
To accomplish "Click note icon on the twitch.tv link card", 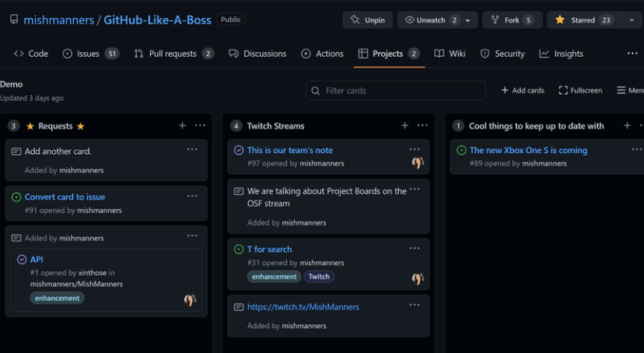I will pos(239,307).
